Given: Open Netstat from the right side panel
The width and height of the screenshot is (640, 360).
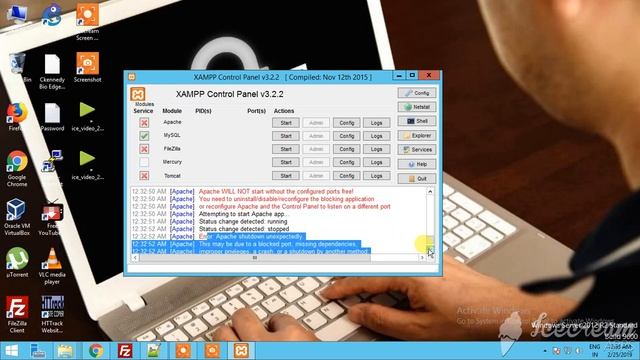Looking at the screenshot, I should tap(417, 107).
